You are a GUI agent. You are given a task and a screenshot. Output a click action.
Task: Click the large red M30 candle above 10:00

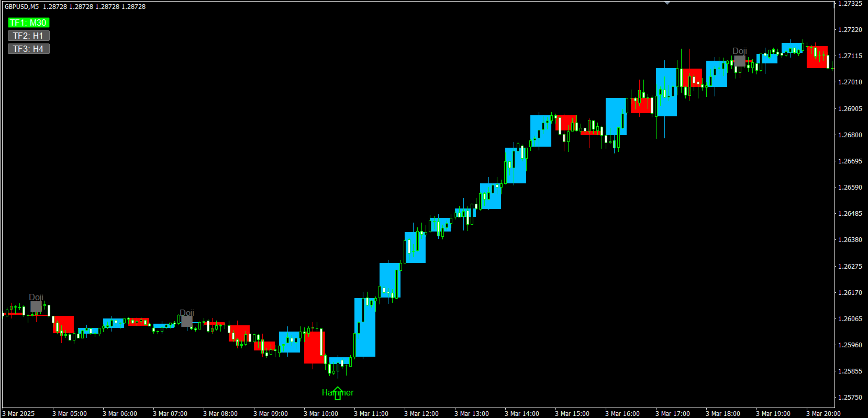pyautogui.click(x=315, y=347)
